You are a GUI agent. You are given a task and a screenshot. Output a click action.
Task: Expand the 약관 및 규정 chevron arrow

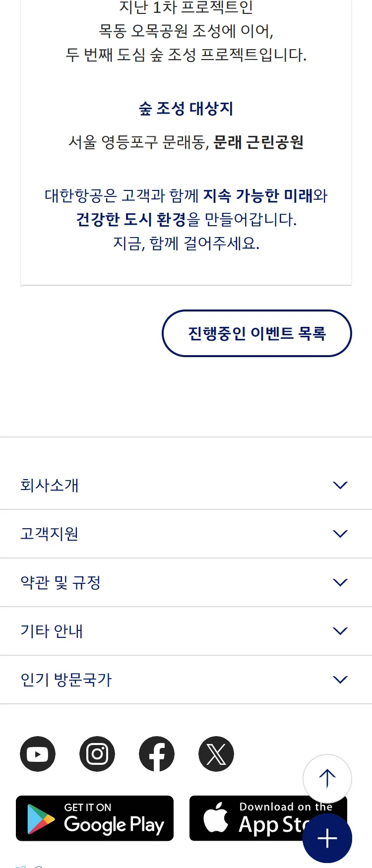point(340,582)
